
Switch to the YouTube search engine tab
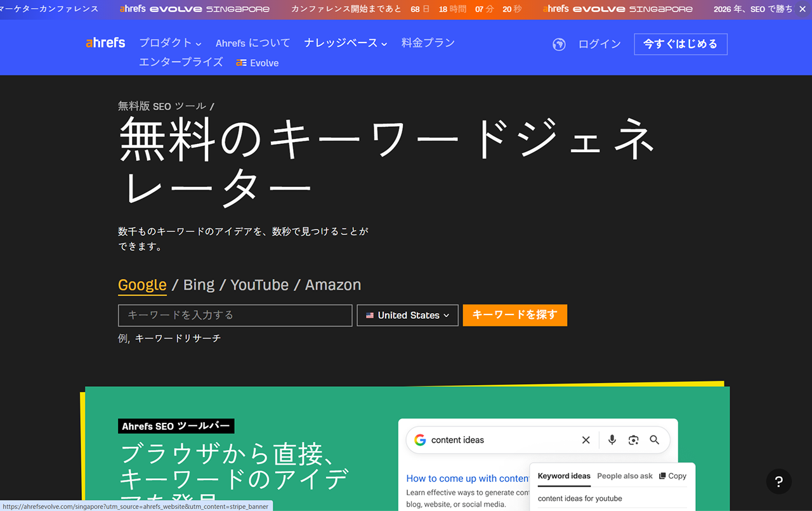[259, 285]
